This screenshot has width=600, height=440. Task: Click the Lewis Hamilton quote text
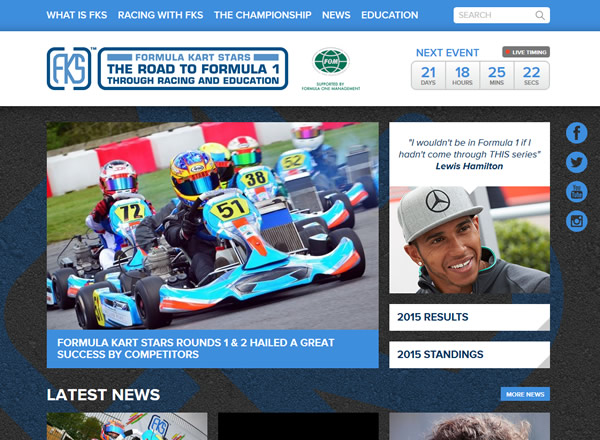click(x=470, y=154)
